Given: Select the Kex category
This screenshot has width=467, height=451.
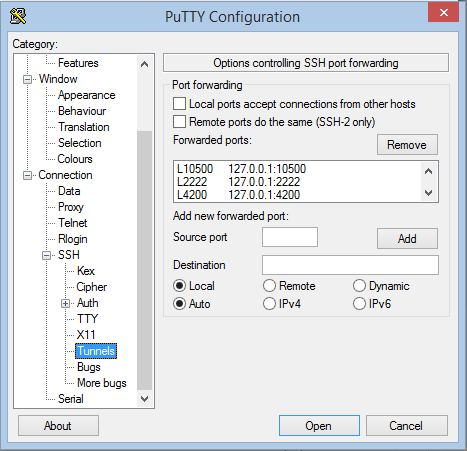Looking at the screenshot, I should click(86, 271).
